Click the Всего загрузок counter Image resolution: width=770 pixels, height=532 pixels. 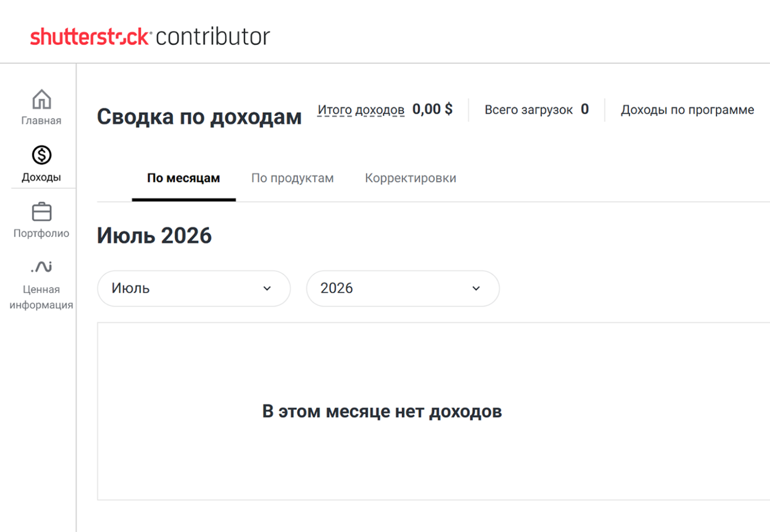click(x=536, y=110)
